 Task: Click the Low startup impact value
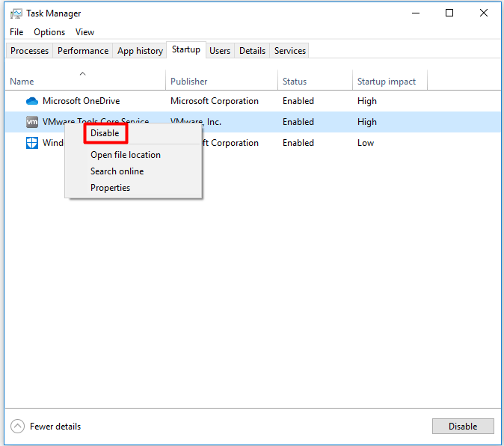tap(366, 143)
